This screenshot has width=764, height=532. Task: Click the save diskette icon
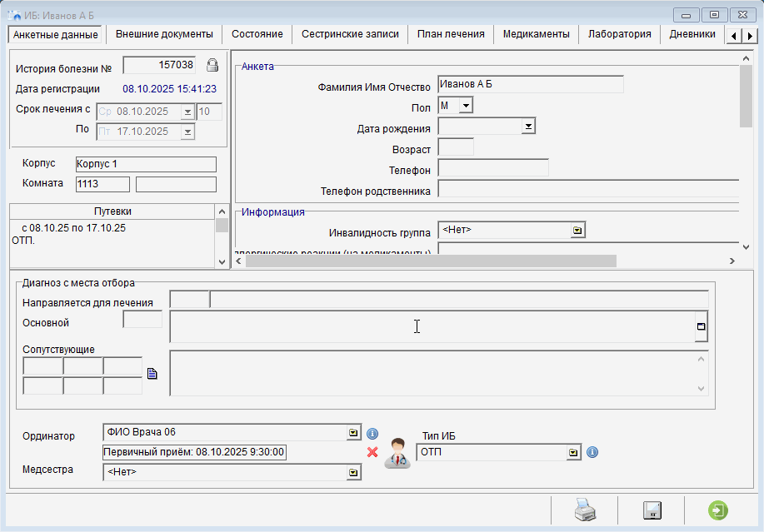point(651,510)
